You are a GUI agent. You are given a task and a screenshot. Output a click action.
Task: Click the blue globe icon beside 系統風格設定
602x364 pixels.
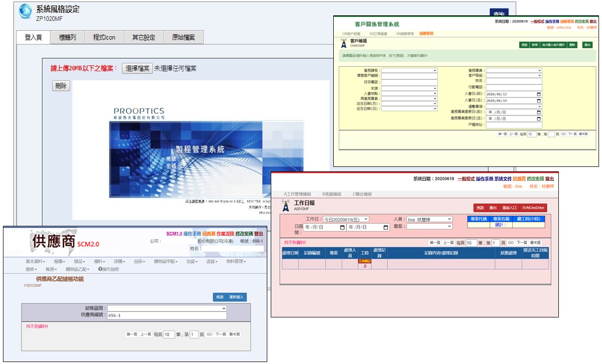(x=25, y=12)
